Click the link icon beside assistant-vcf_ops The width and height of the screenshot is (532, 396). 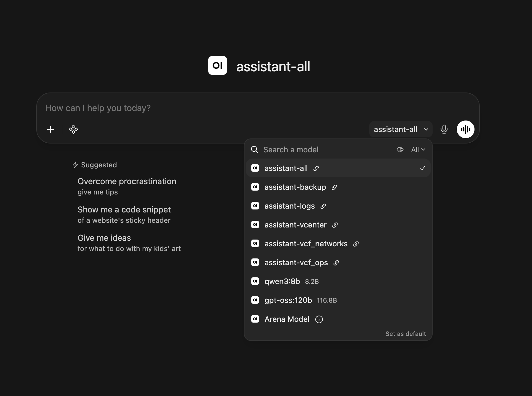[336, 263]
